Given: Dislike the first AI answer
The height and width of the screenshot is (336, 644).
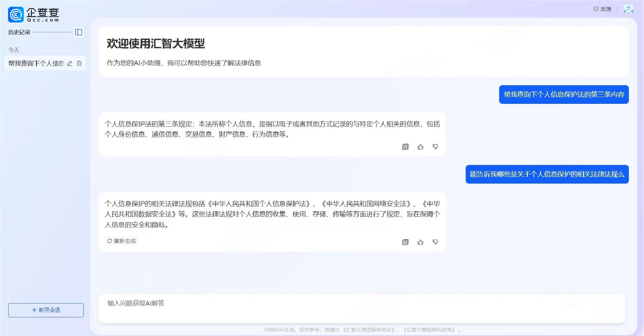Looking at the screenshot, I should click(x=435, y=147).
